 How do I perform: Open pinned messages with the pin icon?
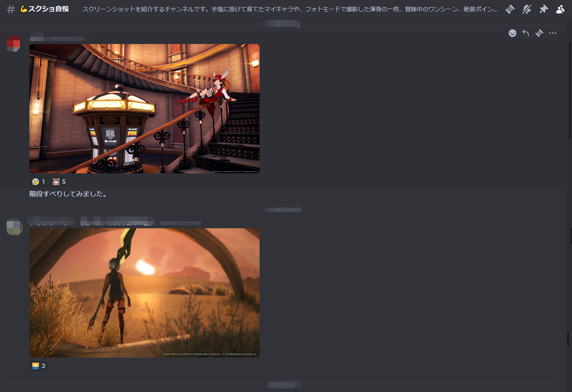click(x=543, y=9)
